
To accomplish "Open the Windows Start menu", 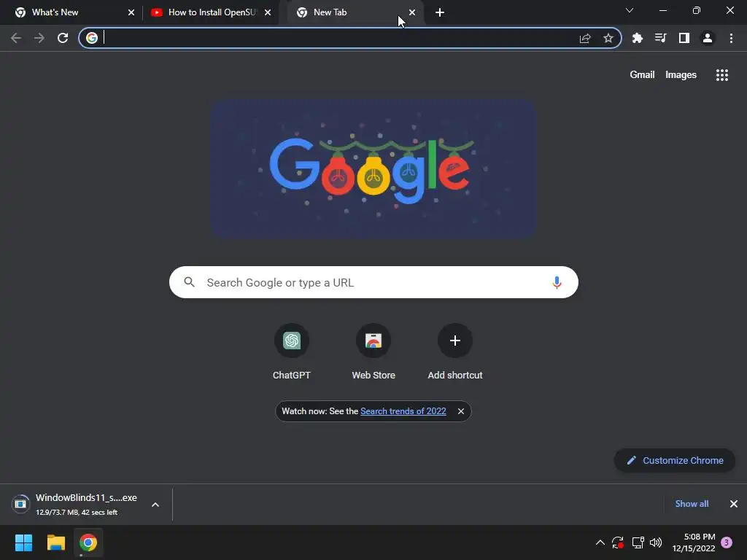I will click(23, 542).
